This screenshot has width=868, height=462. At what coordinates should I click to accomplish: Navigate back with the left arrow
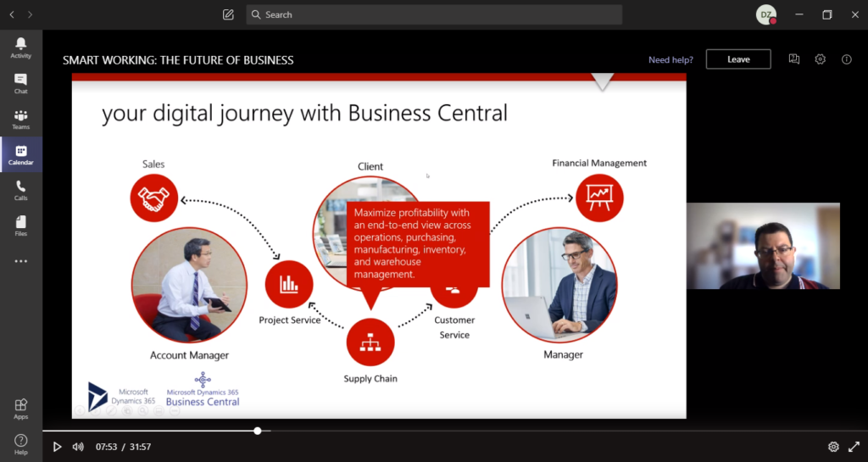tap(12, 15)
